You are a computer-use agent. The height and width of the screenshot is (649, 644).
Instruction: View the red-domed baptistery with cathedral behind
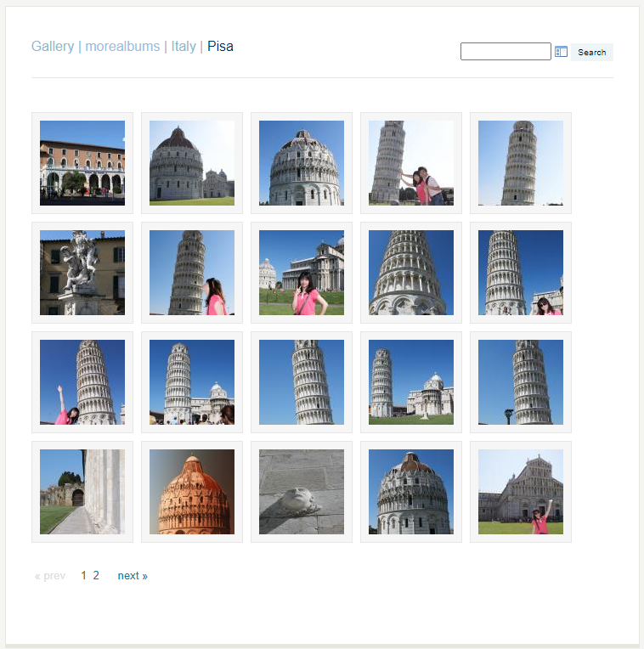192,163
